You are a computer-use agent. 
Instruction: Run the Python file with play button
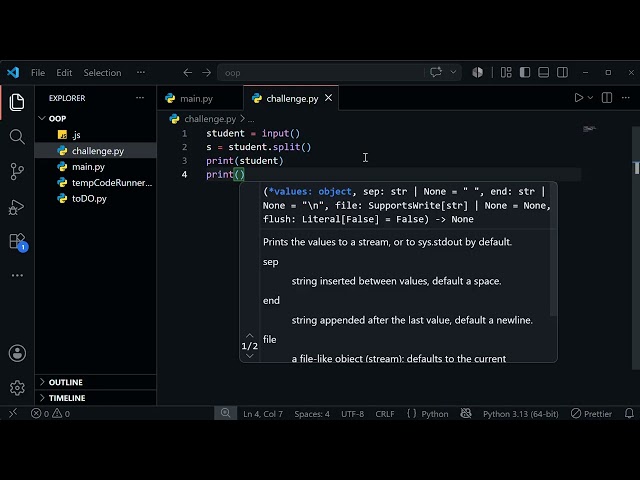point(578,98)
